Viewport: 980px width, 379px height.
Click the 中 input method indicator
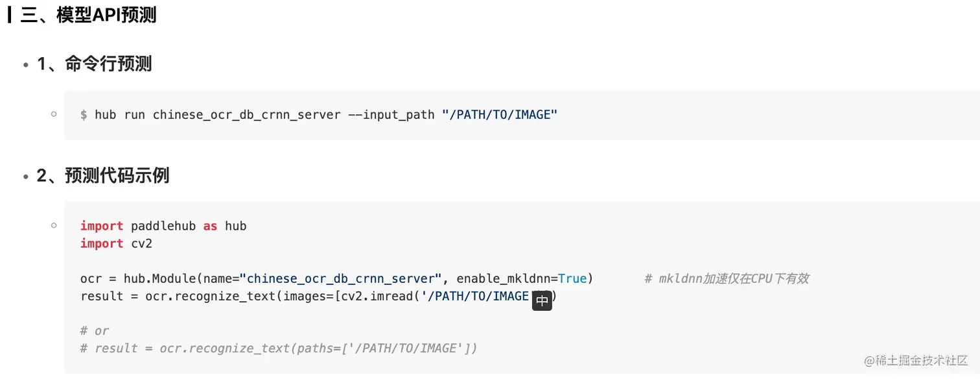click(542, 300)
